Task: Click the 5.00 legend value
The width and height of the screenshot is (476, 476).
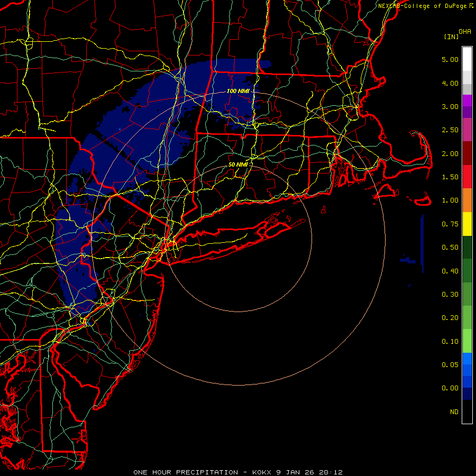Action: point(450,59)
